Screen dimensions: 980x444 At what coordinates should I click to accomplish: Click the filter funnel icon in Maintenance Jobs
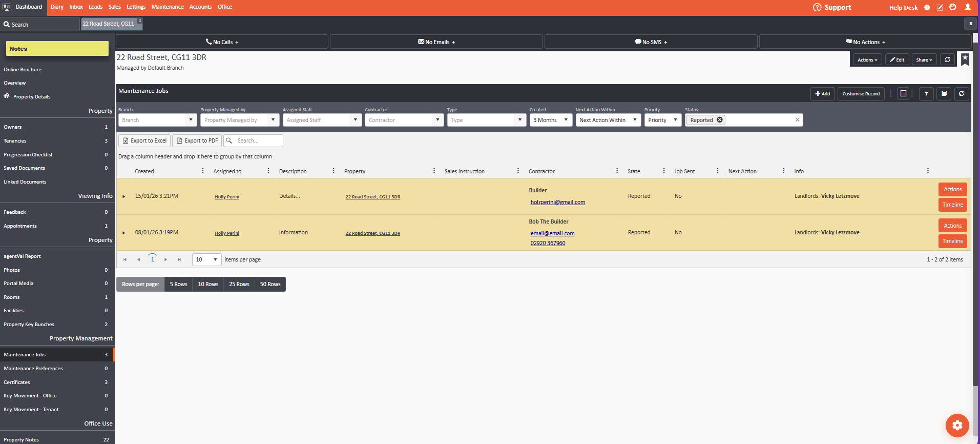click(x=926, y=94)
